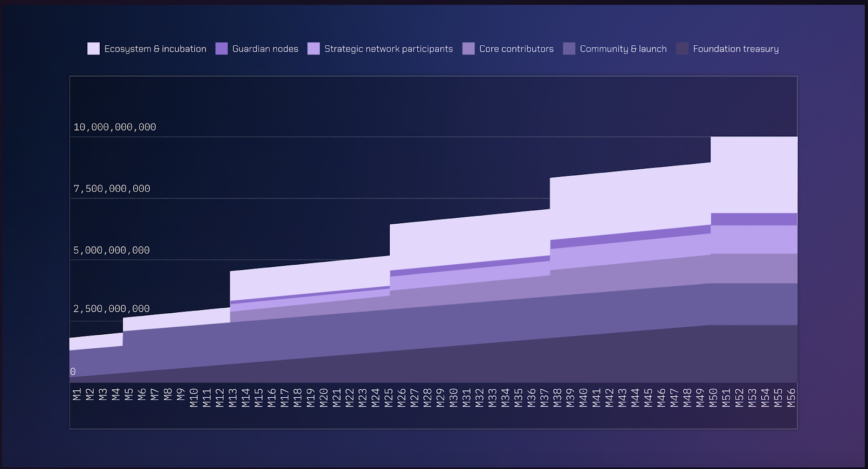Click the M13 month marker
The image size is (868, 469).
(232, 397)
